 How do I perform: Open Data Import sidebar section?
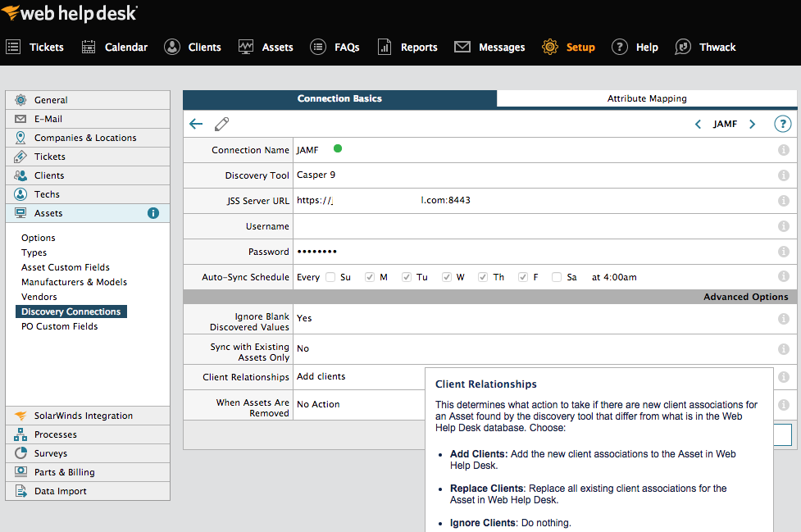pos(88,491)
